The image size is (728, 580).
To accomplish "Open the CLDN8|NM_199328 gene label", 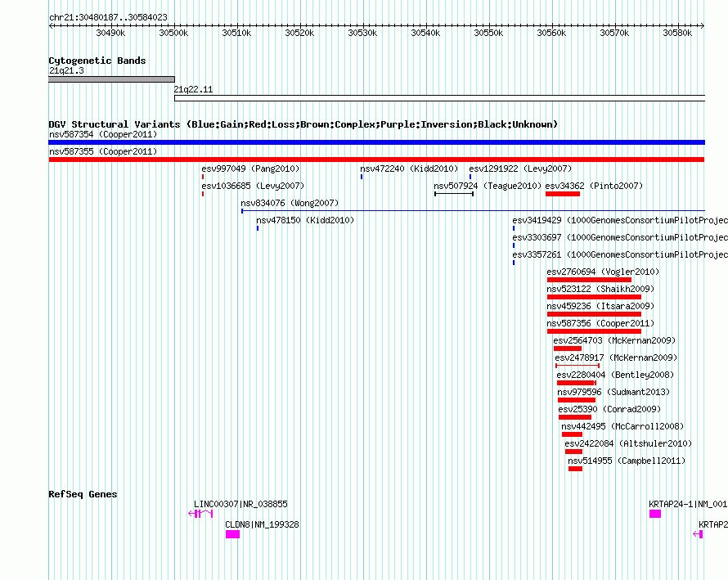I will pos(262,524).
